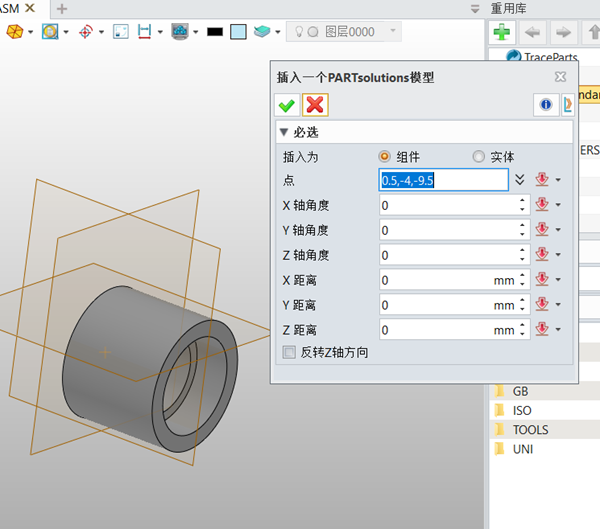Collapse the 必选 section
Viewport: 600px width, 529px height.
284,132
